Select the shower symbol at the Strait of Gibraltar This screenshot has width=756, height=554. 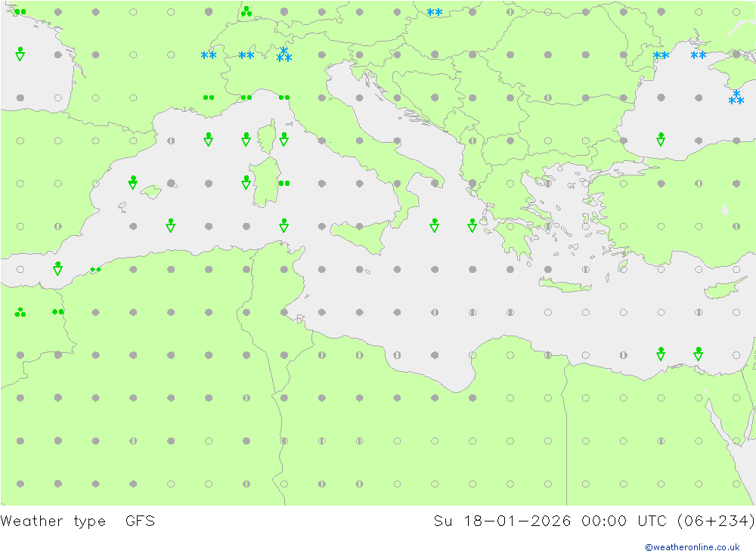pyautogui.click(x=58, y=268)
